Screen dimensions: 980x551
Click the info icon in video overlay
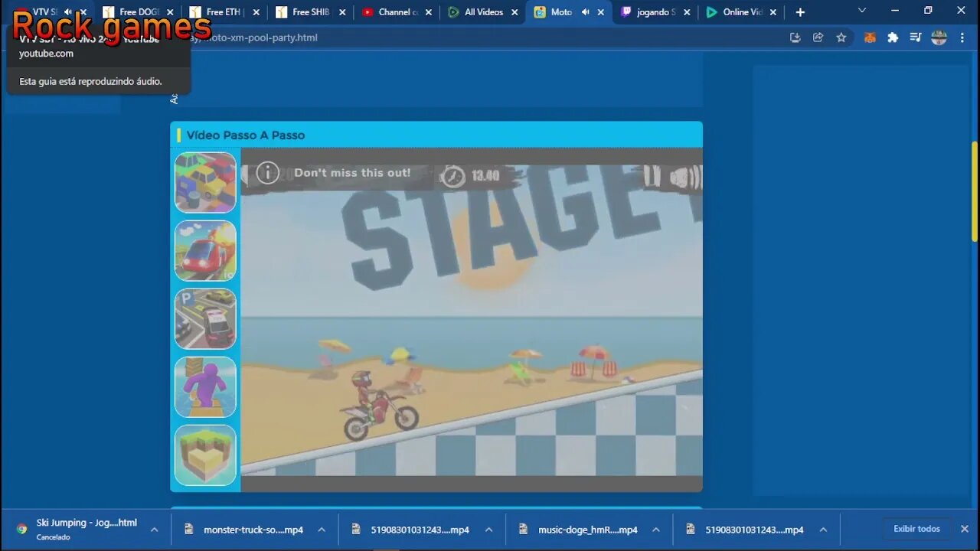pos(267,173)
